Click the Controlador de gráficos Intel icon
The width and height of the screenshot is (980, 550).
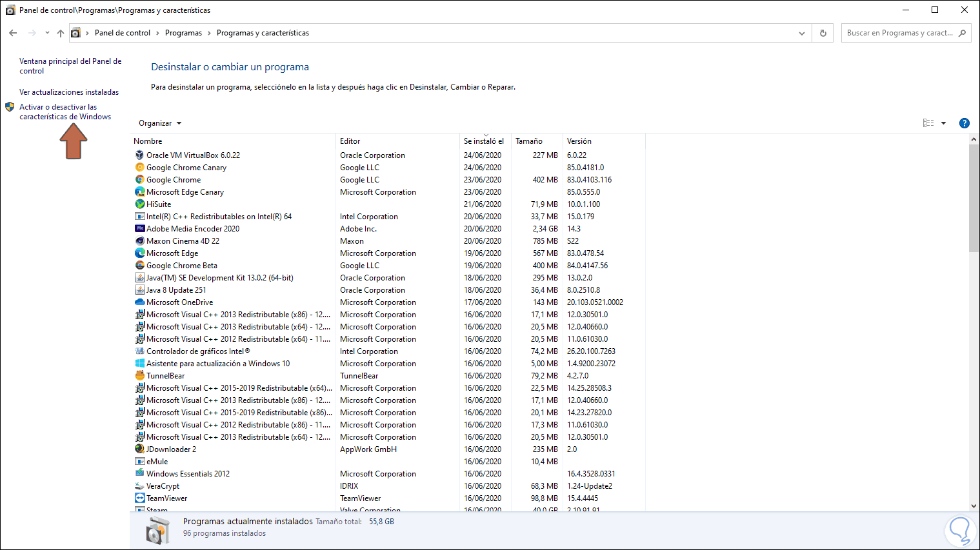pyautogui.click(x=139, y=351)
